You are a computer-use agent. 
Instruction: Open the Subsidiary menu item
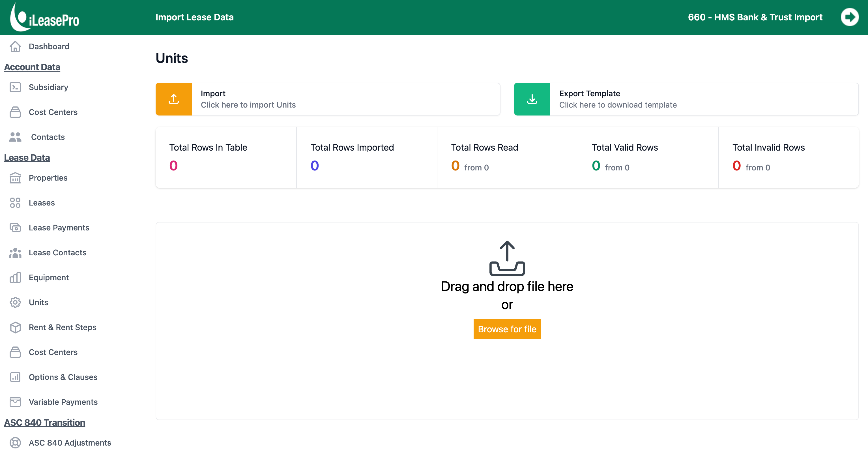pyautogui.click(x=49, y=87)
